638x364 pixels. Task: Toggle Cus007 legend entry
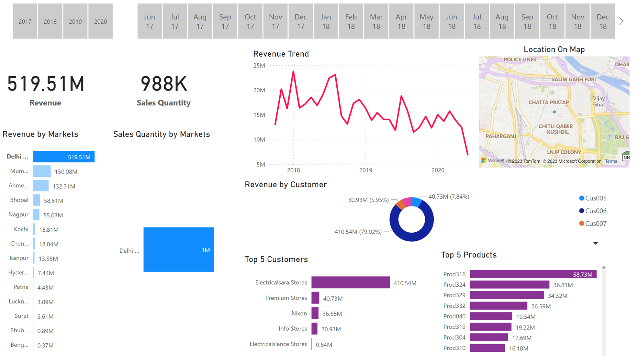click(592, 223)
